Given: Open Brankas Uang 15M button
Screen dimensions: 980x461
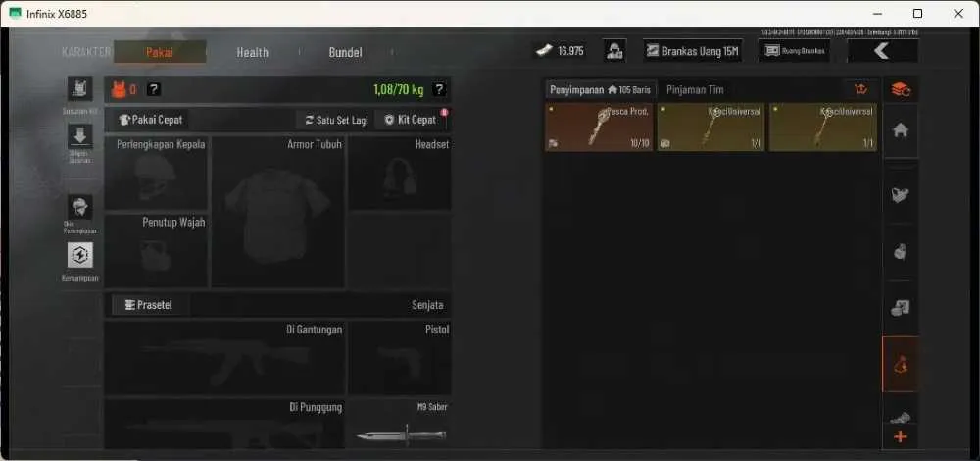Looking at the screenshot, I should (693, 51).
